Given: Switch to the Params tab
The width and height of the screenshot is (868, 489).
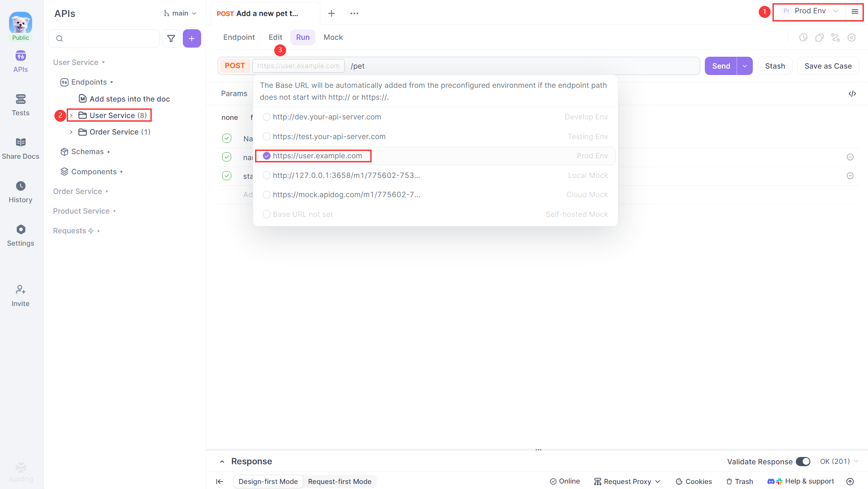Looking at the screenshot, I should [234, 93].
